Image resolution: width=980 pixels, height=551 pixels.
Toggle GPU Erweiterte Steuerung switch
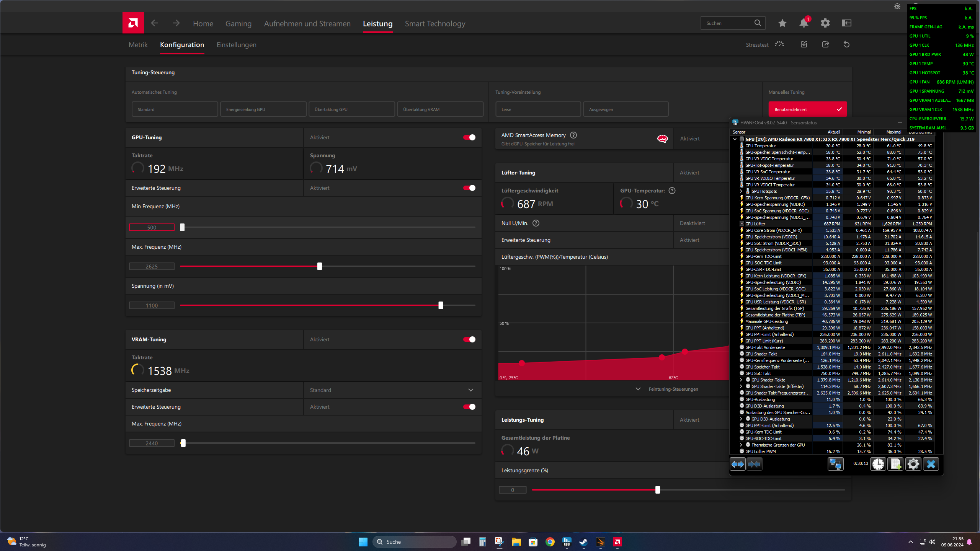point(469,188)
